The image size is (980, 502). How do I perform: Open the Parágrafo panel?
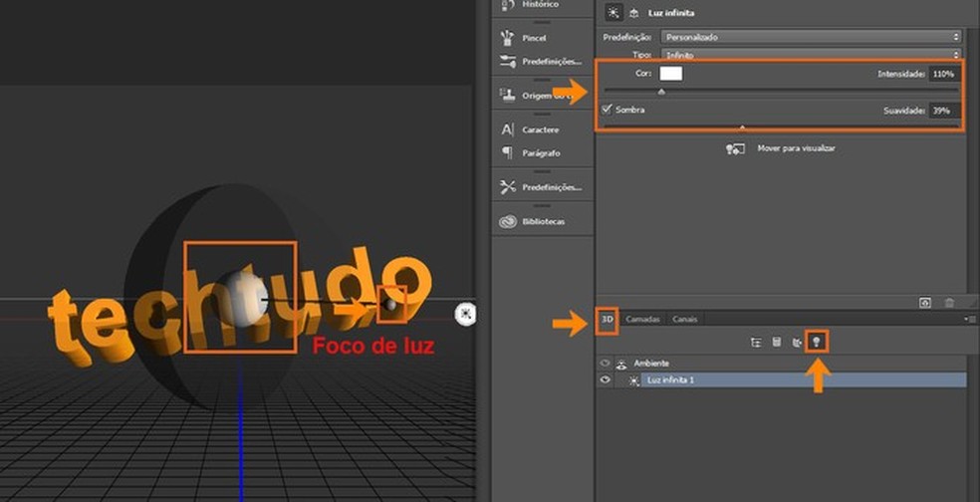530,153
